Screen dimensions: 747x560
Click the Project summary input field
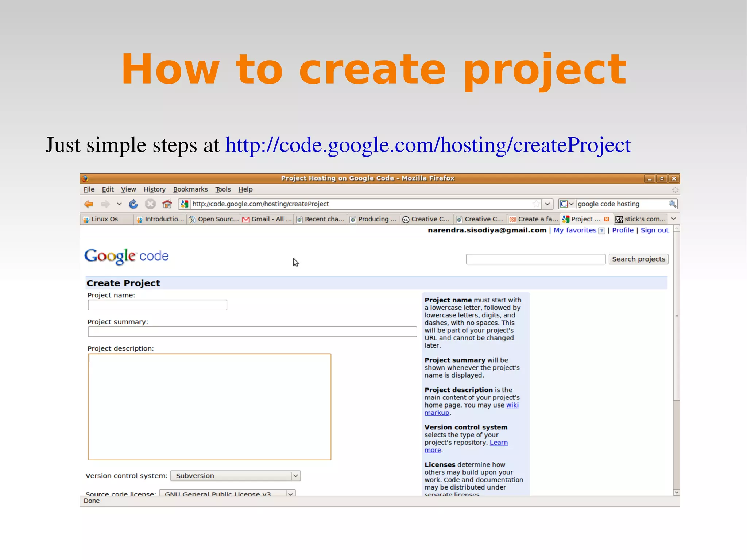coord(252,332)
